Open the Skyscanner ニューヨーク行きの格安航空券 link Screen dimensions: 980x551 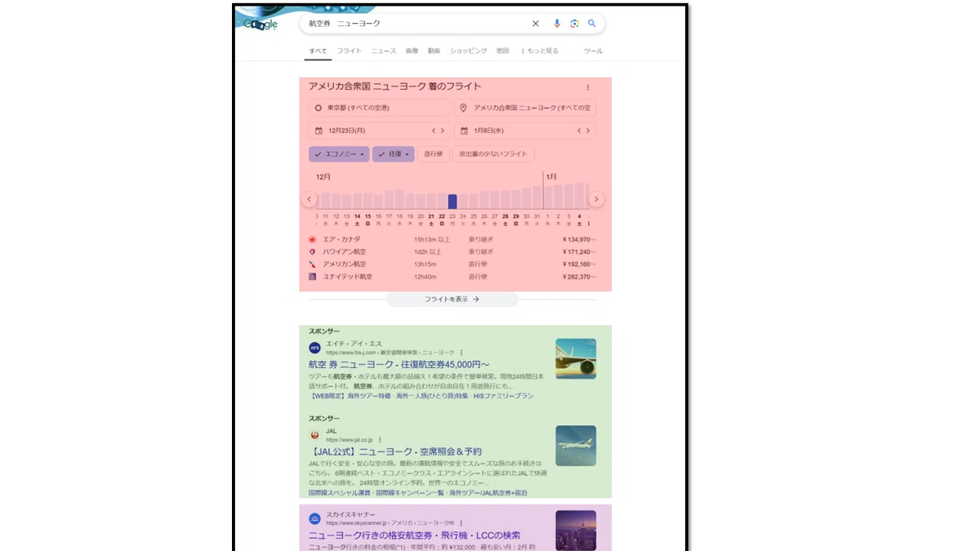(x=414, y=535)
